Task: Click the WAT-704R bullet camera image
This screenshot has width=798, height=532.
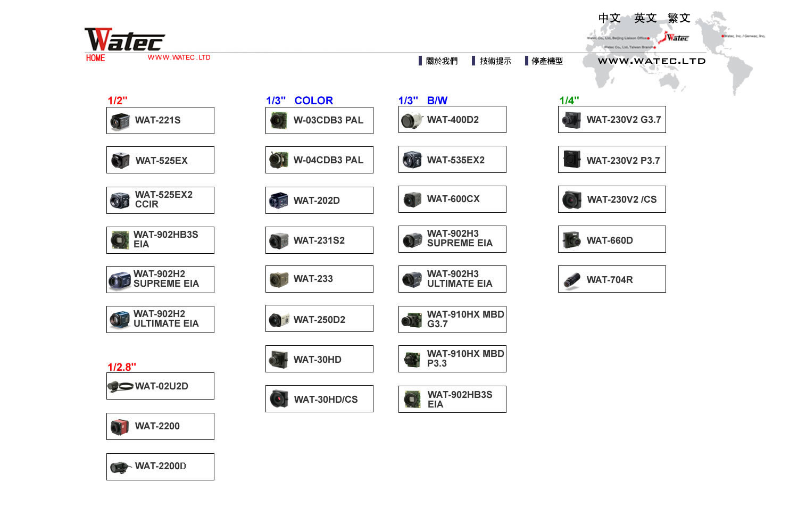Action: [x=572, y=280]
